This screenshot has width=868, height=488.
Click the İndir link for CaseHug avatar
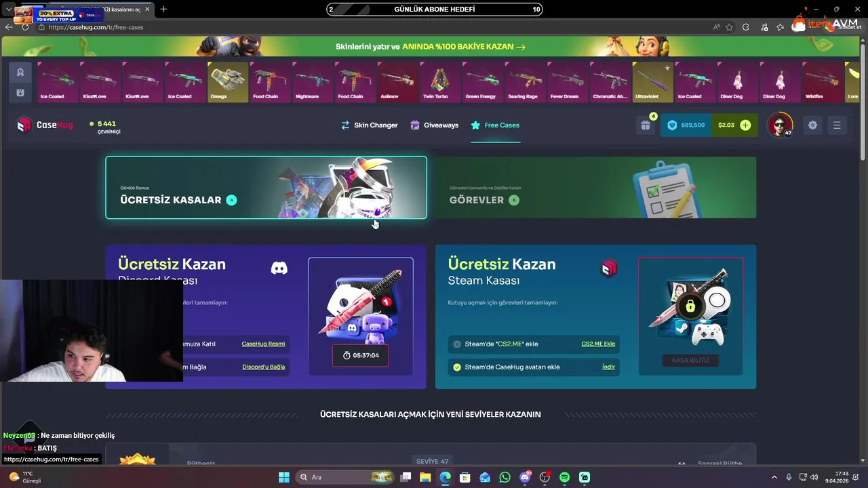coord(608,367)
